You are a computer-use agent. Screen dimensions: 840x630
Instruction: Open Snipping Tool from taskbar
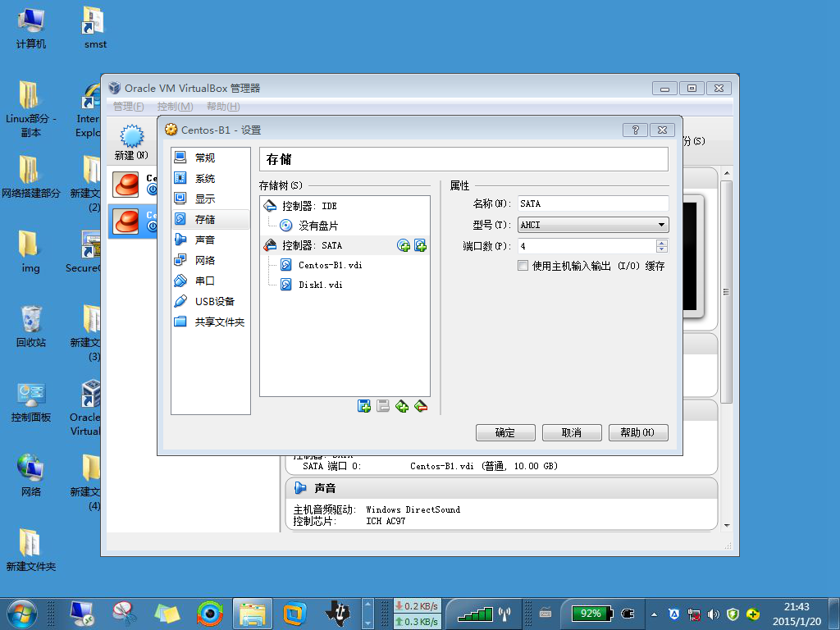pyautogui.click(x=125, y=614)
